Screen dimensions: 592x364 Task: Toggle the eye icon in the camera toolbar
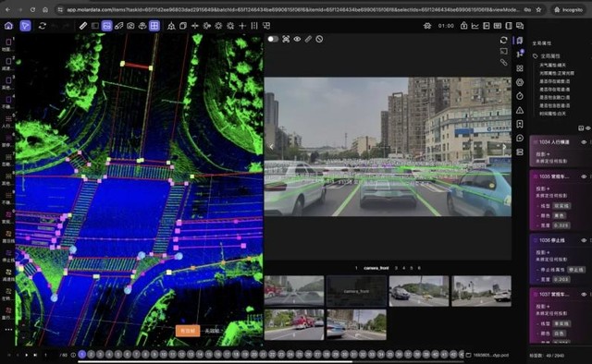click(x=297, y=39)
